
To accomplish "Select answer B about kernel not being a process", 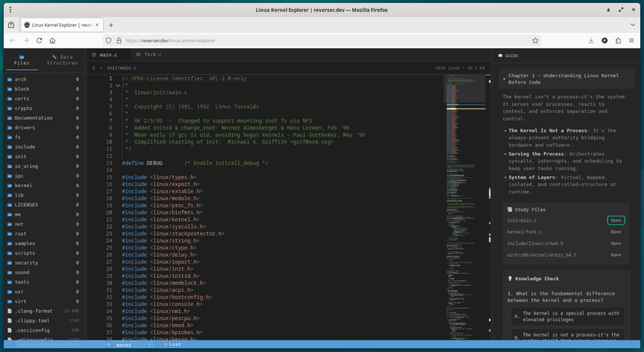I will [x=566, y=335].
